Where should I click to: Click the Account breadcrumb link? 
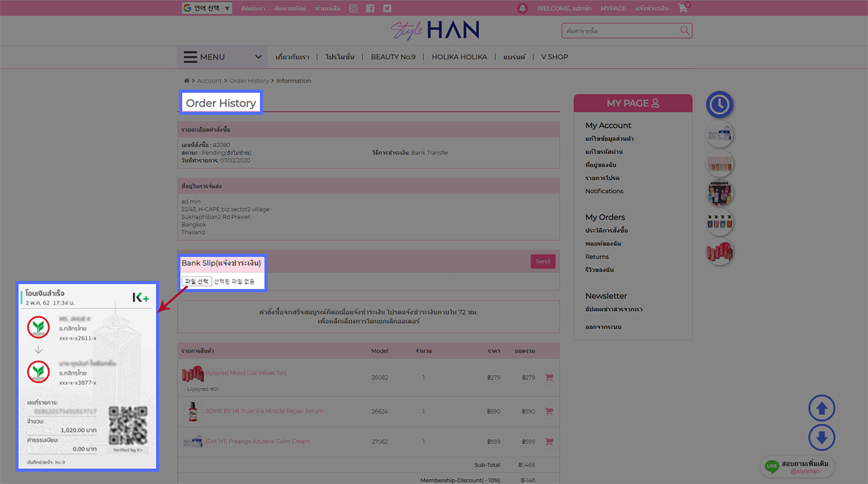(209, 81)
